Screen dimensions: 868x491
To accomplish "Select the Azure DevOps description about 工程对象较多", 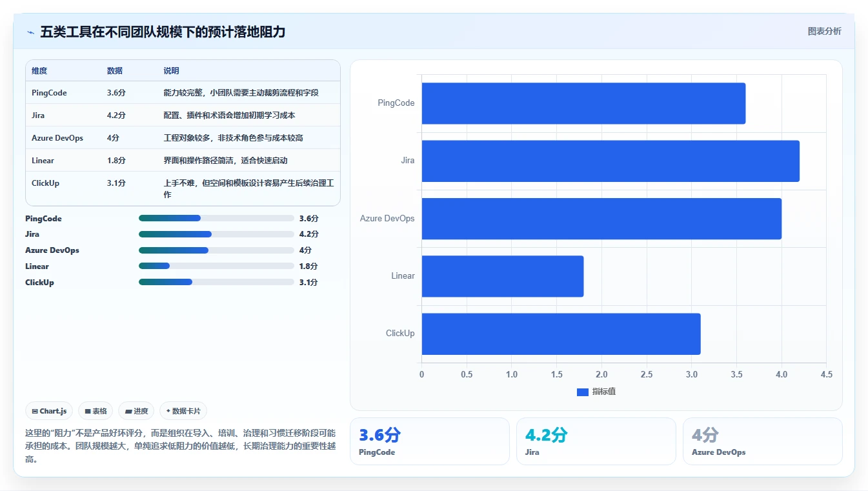I will tap(233, 138).
